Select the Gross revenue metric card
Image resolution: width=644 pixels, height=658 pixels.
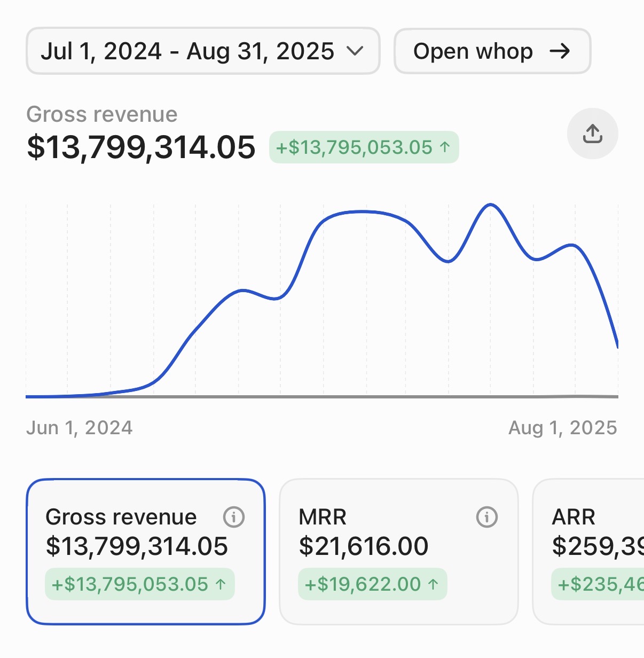tap(145, 551)
